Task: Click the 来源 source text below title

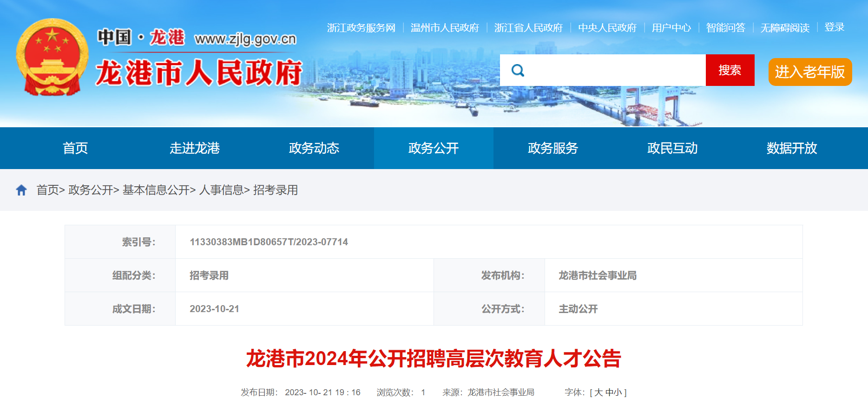Action: (x=488, y=392)
